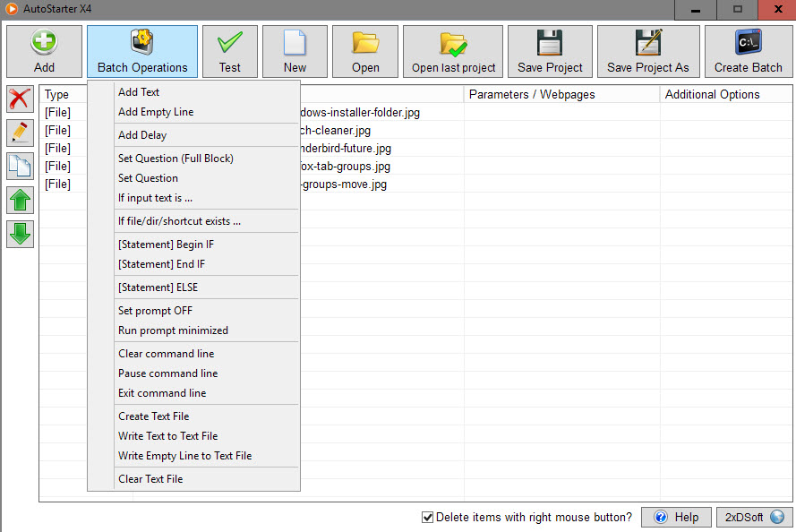
Task: Visit 2xDSoft website button
Action: tap(755, 518)
